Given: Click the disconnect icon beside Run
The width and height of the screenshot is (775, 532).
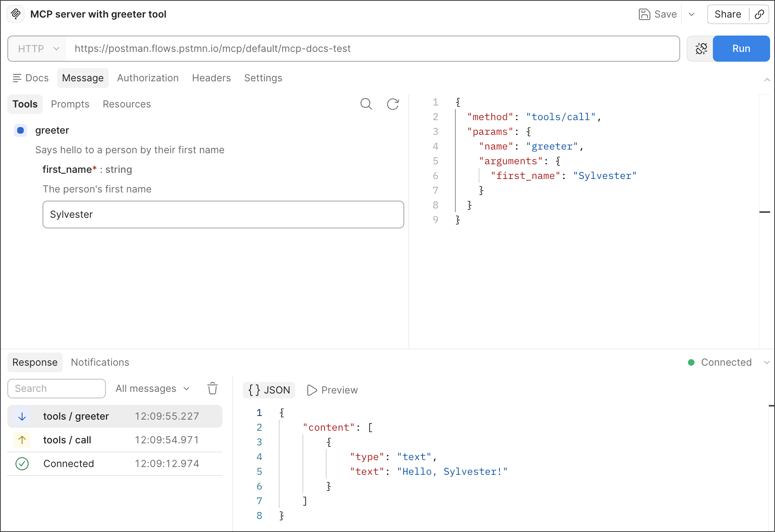Looking at the screenshot, I should [701, 49].
